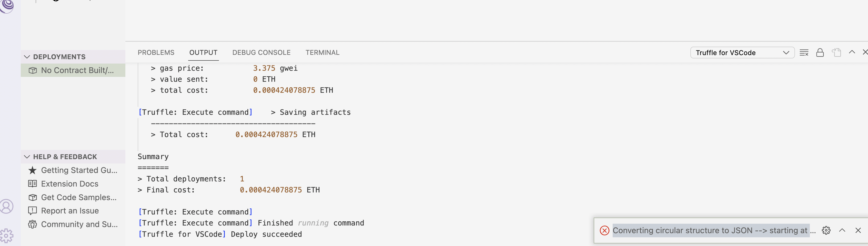This screenshot has width=868, height=246.
Task: Click the star icon beside Getting Started Guide
Action: 32,170
